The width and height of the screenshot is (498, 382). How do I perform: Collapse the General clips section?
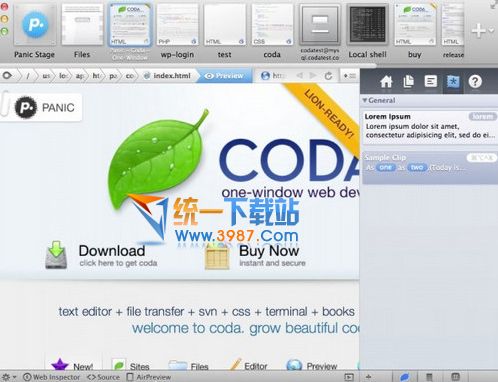click(365, 100)
